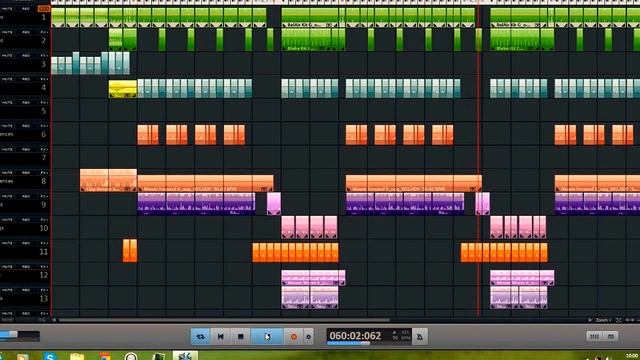Click the 060:02:062 time display
Viewport: 640px width, 360px height.
pos(355,336)
